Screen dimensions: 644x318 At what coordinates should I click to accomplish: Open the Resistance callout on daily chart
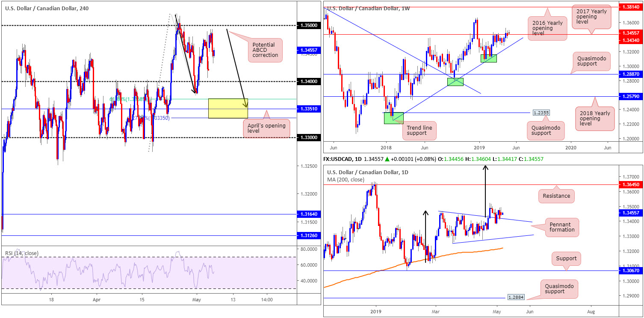pos(556,196)
